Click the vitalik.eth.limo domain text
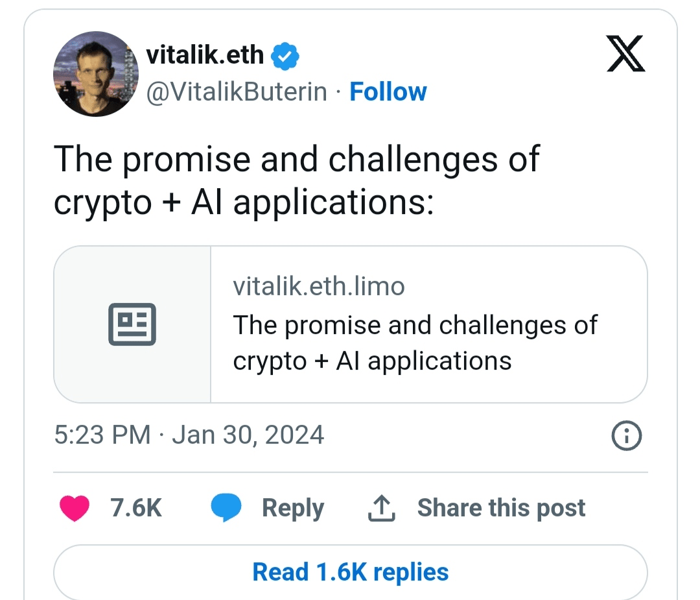 318,286
